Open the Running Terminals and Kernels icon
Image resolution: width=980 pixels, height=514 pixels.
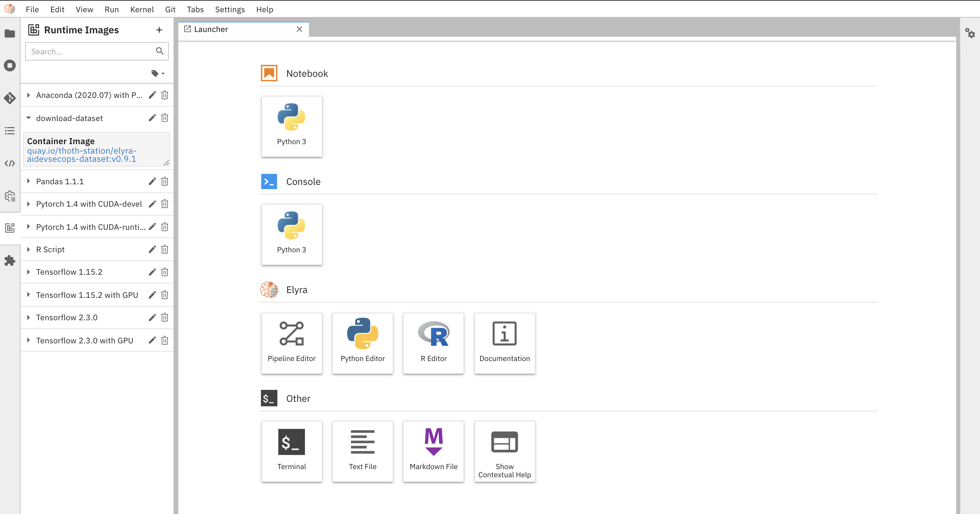tap(10, 65)
